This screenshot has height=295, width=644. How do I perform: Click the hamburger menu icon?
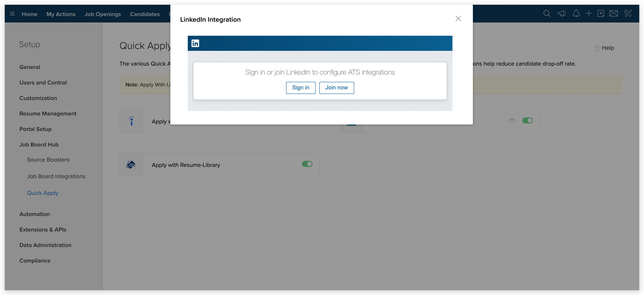coord(12,14)
